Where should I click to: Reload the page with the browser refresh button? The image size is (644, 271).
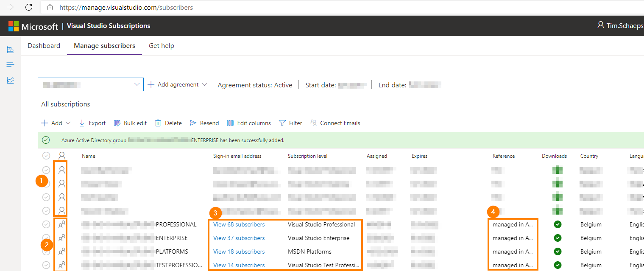[x=29, y=7]
